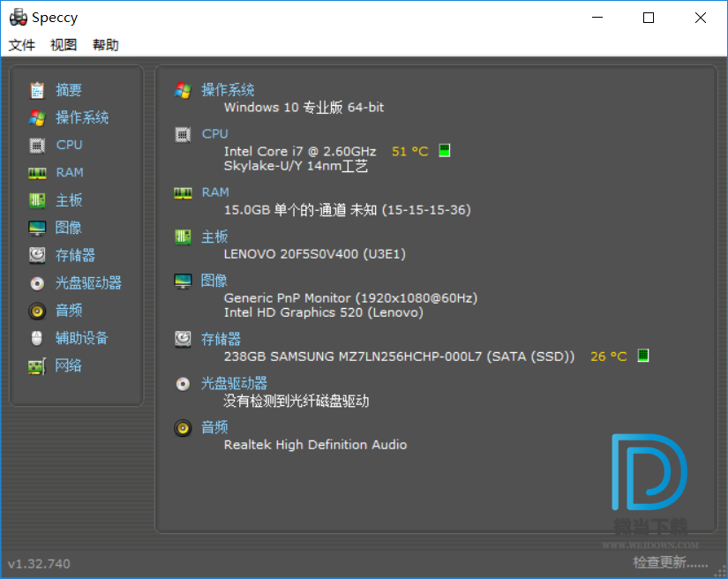
Task: View 辅助设备 section from sidebar
Action: coord(82,338)
